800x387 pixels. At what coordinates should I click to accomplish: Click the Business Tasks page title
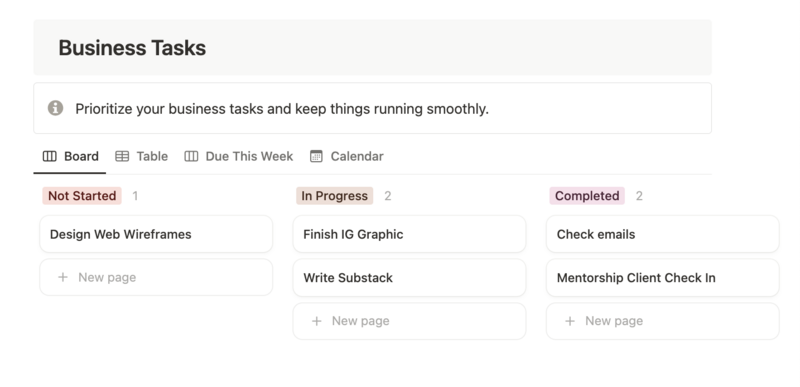tap(132, 48)
